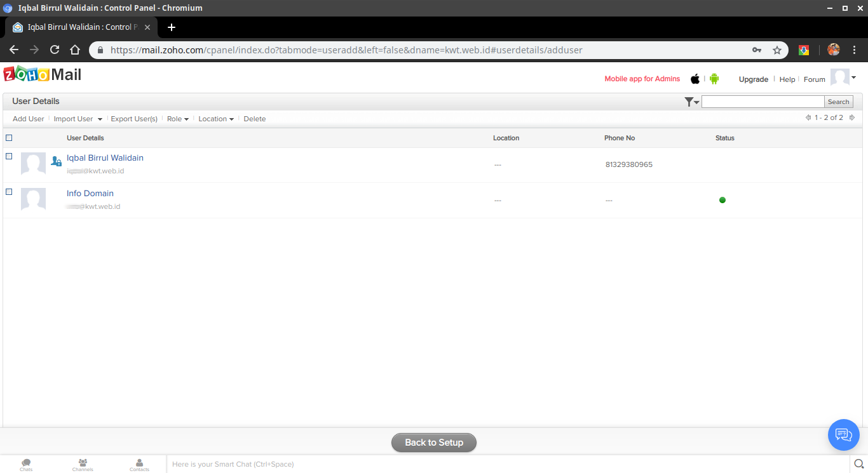Select the Info Domain user checkbox
Viewport: 868px width, 473px height.
coord(9,192)
